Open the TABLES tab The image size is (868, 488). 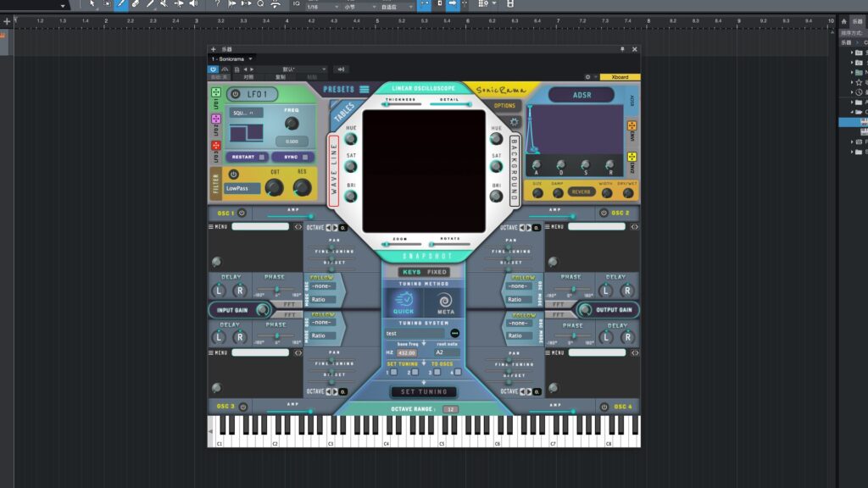pyautogui.click(x=344, y=111)
